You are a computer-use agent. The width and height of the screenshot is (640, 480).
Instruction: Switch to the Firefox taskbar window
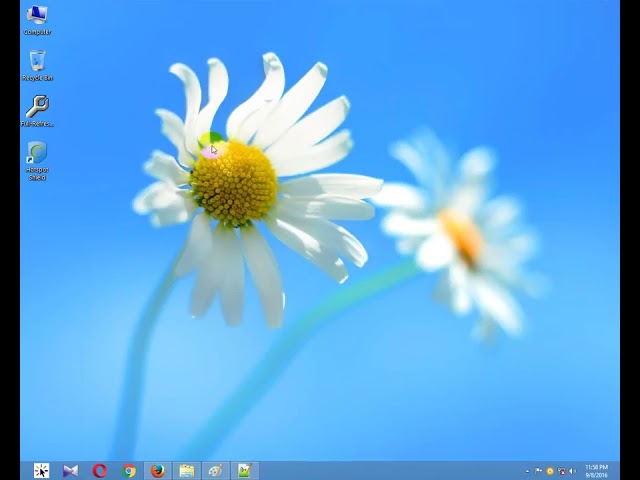(x=158, y=471)
